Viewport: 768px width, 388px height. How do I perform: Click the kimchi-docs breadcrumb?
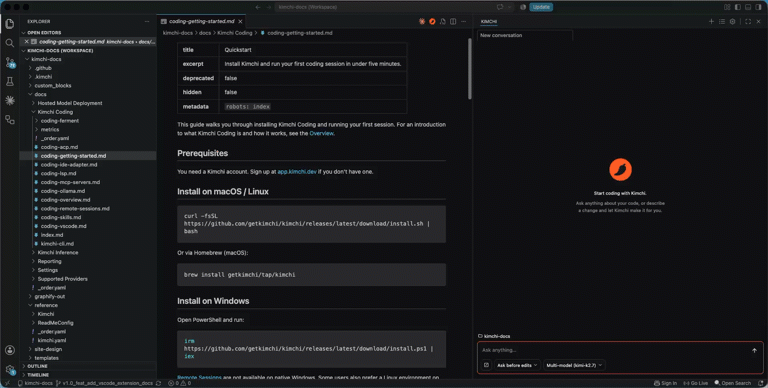point(178,33)
